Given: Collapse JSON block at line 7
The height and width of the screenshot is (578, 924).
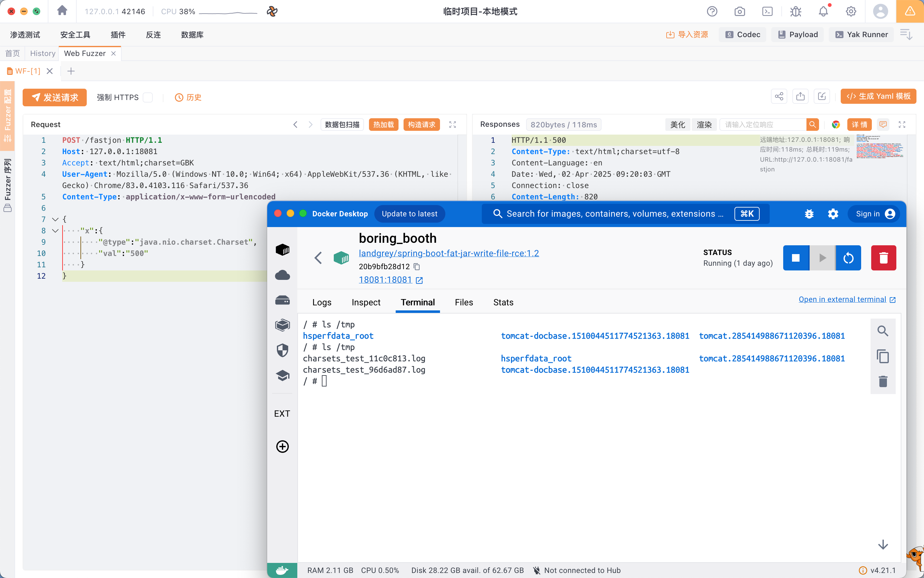Looking at the screenshot, I should click(55, 220).
